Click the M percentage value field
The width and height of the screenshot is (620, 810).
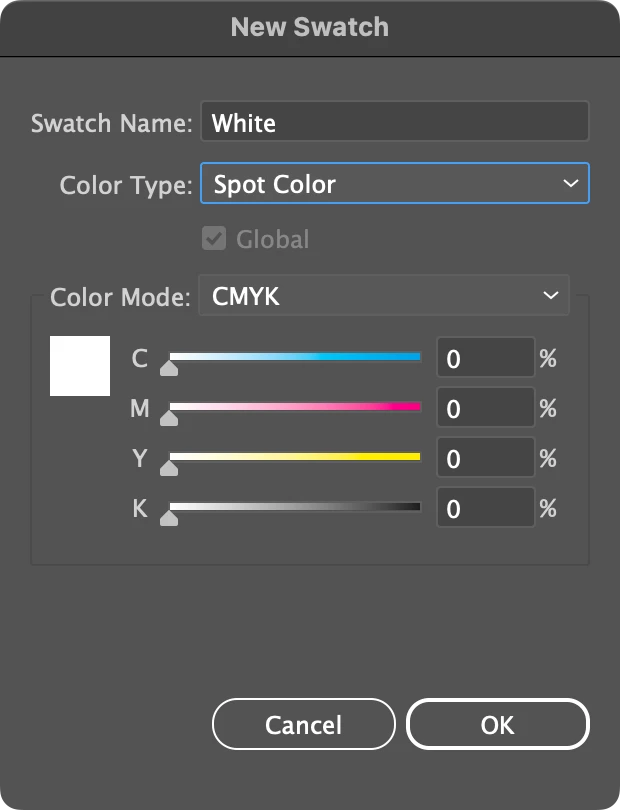click(x=485, y=408)
